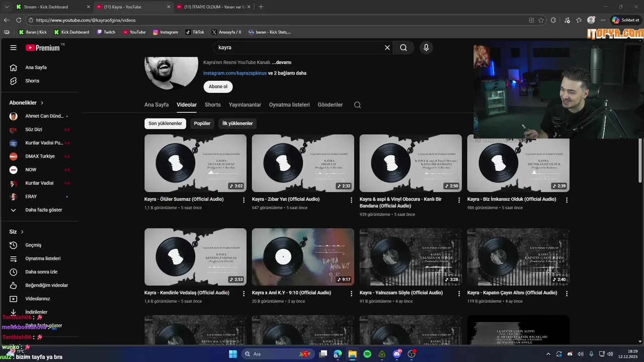Open Spotify from the taskbar

tap(367, 354)
